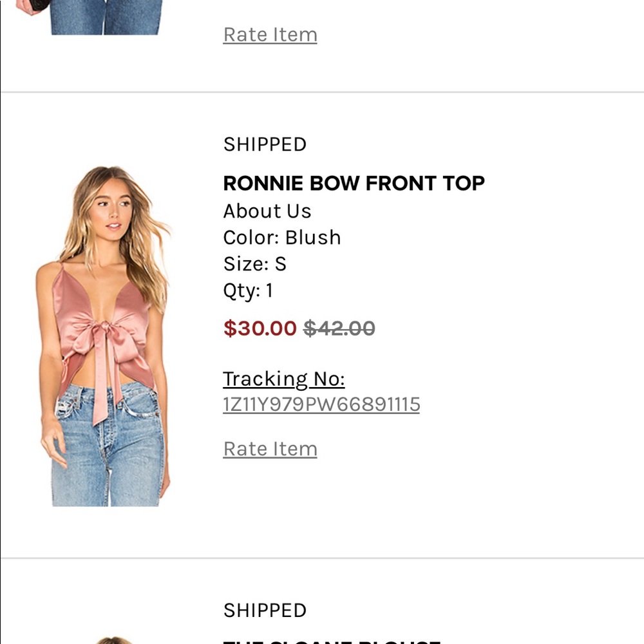Click the top Rate Item link
644x644 pixels.
pos(270,34)
